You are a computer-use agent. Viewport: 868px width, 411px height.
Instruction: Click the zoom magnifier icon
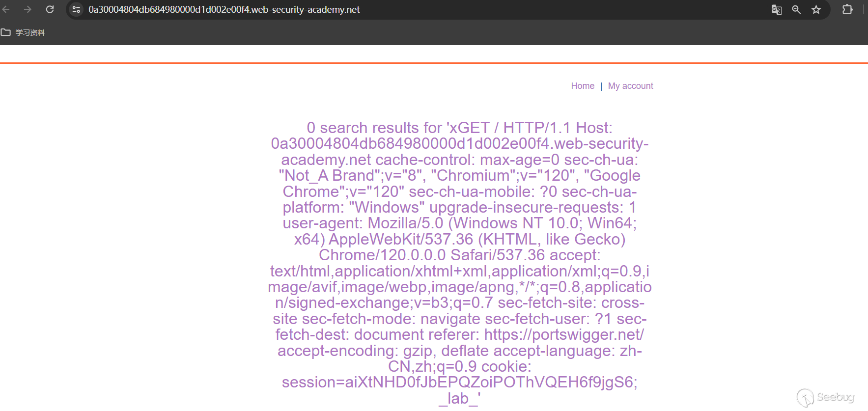796,9
